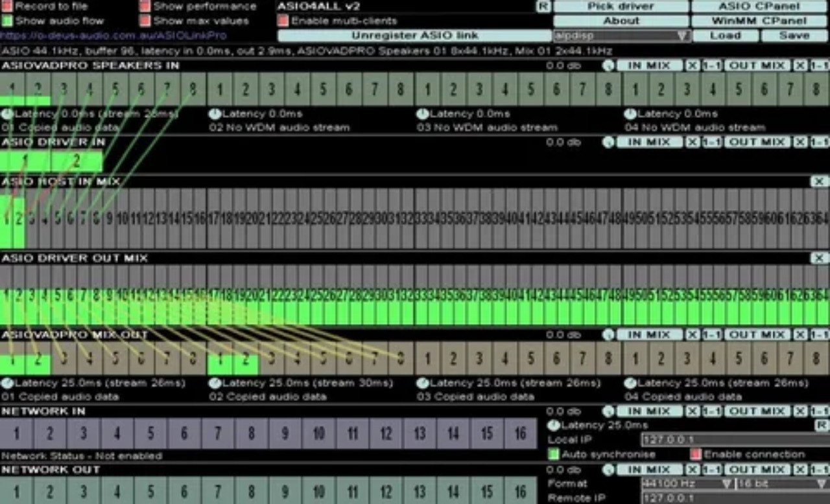This screenshot has height=504, width=830.
Task: Click the Save profile button
Action: coord(794,36)
